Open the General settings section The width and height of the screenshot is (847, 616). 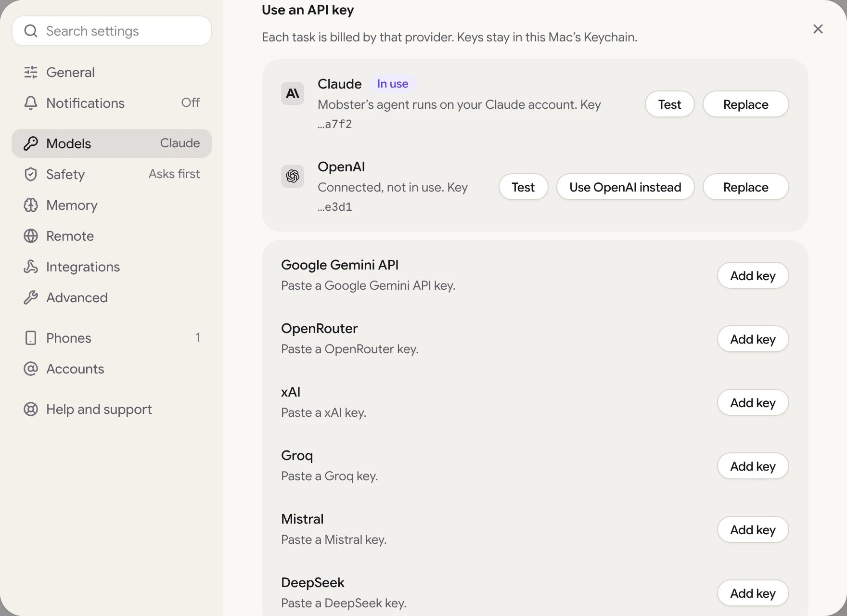pyautogui.click(x=112, y=72)
